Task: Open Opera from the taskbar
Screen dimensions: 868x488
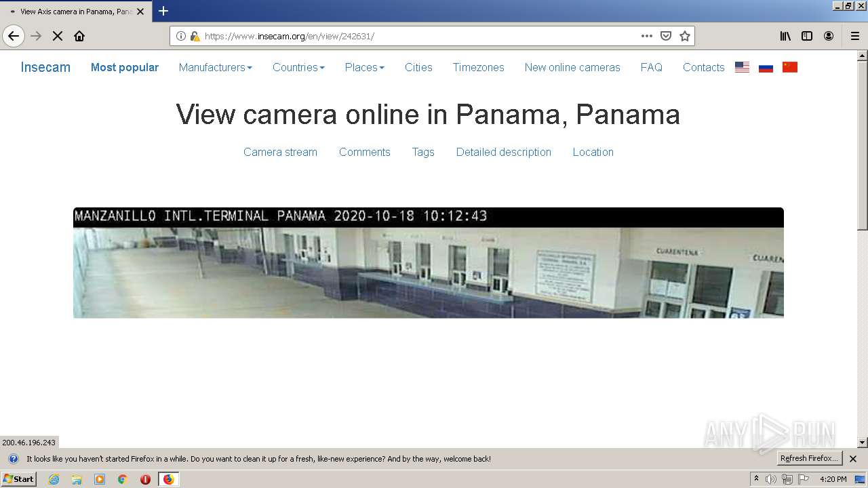Action: [145, 479]
